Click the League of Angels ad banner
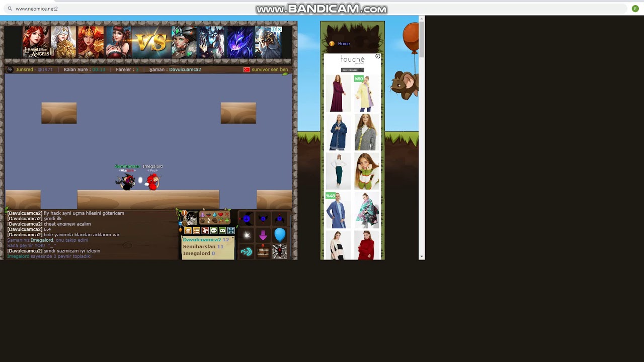 tap(151, 42)
